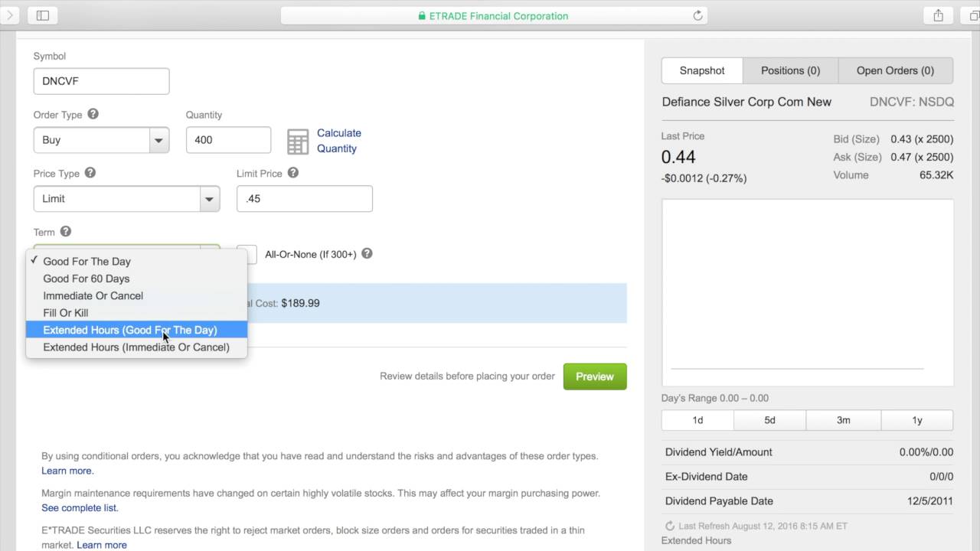
Task: Reload page using the address bar refresh icon
Action: pyautogui.click(x=697, y=15)
